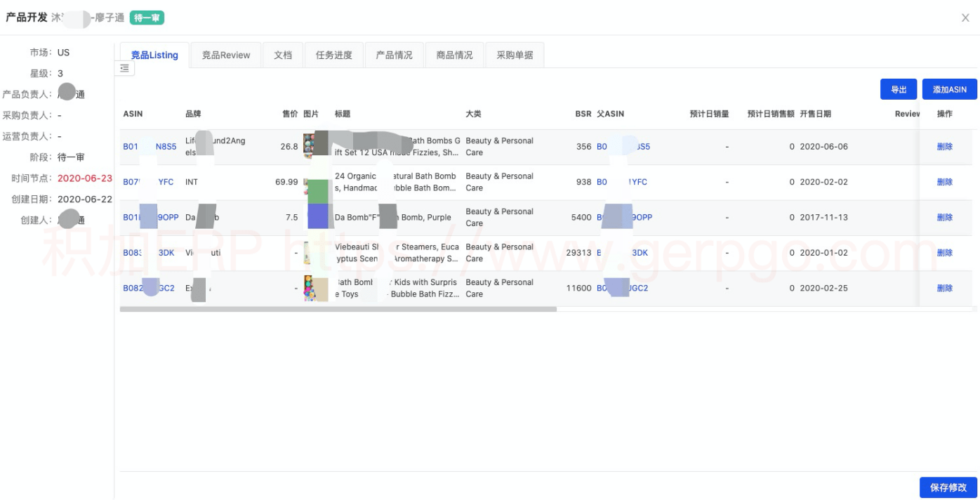Click 删除 on the Viebeauti shower steamer row
Image resolution: width=980 pixels, height=500 pixels.
(946, 252)
